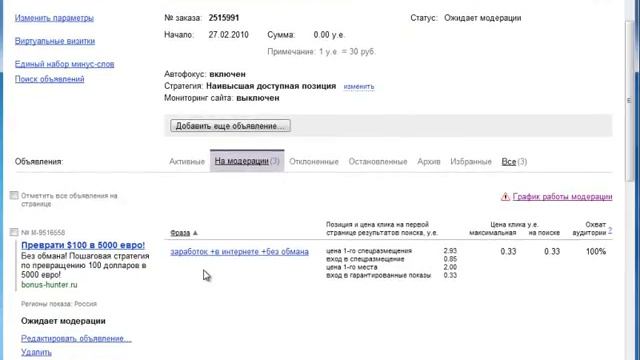This screenshot has width=640, height=360.
Task: Click bonus-hunter.ru ad URL
Action: click(x=49, y=284)
